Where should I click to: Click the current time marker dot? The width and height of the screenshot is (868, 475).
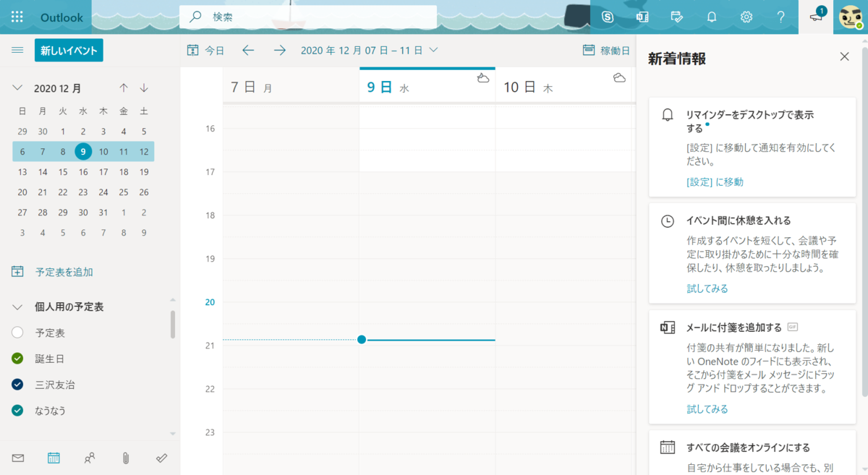[362, 340]
